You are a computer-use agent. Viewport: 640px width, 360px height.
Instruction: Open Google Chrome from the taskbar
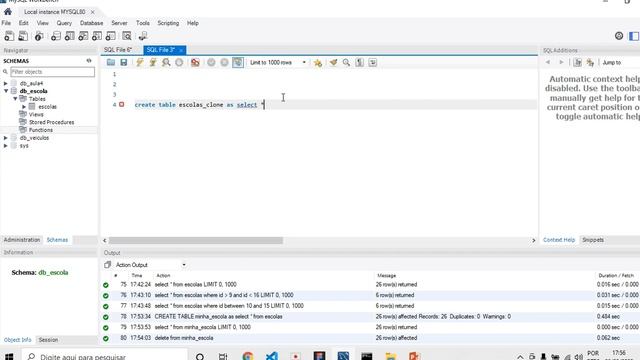tap(248, 356)
